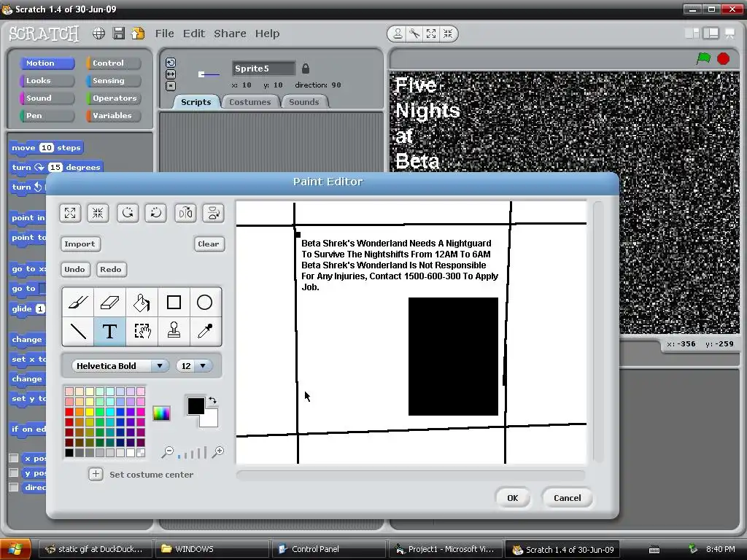Select the Control blocks category
This screenshot has width=747, height=560.
click(113, 63)
